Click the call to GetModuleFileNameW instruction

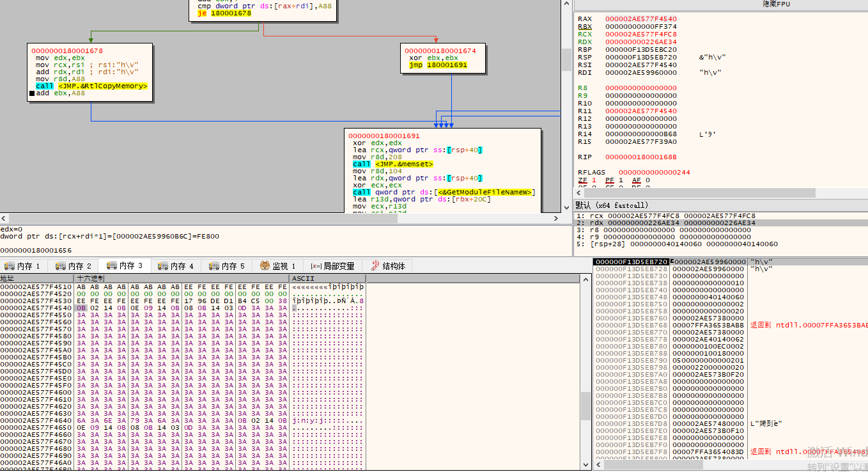(x=444, y=193)
